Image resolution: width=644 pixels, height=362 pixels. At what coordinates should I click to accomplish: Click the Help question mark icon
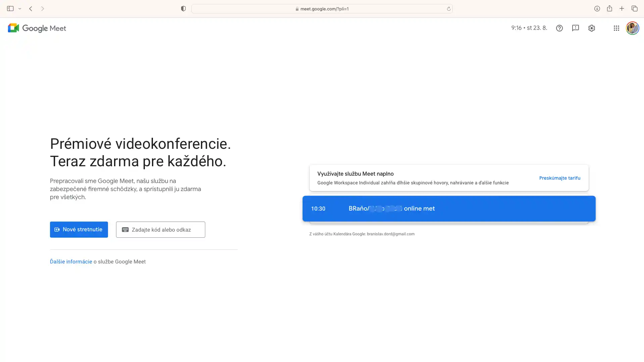[559, 28]
